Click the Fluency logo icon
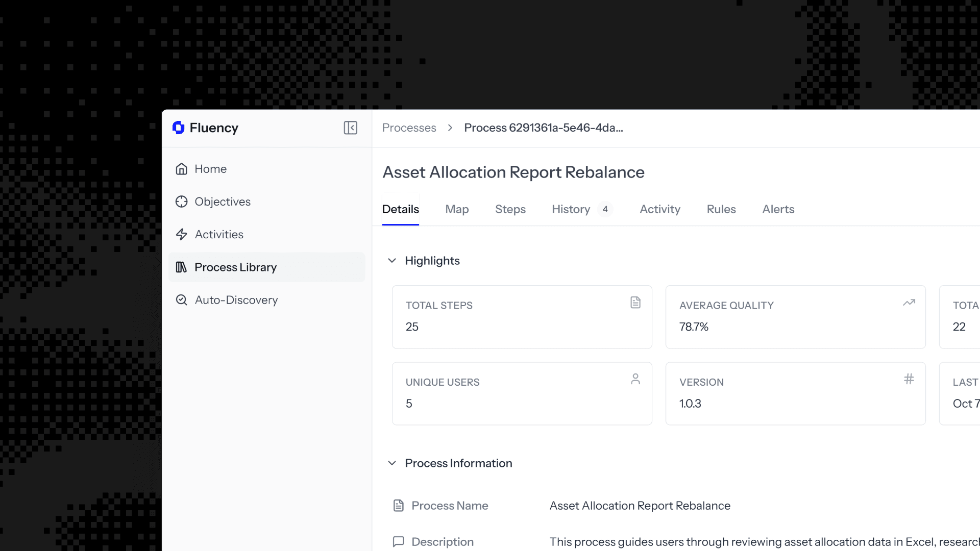 pyautogui.click(x=178, y=128)
